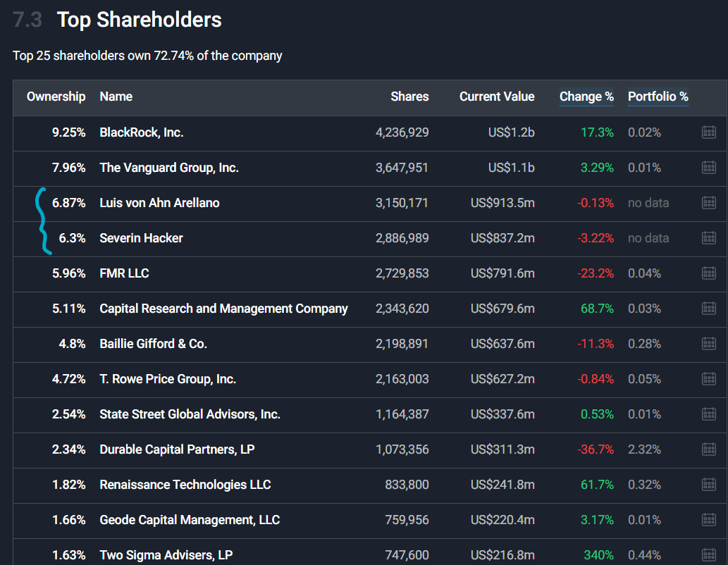Open calendar icon in Two Sigma Advisers row
728x565 pixels.
pyautogui.click(x=708, y=555)
